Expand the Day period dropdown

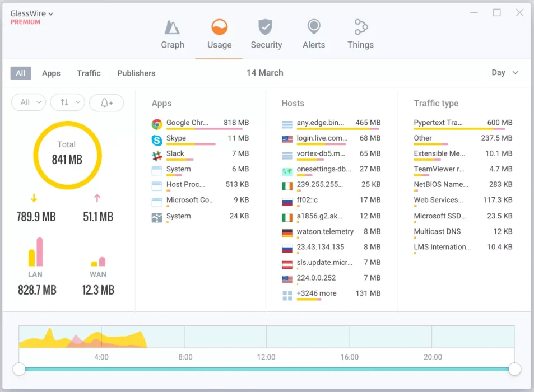[505, 72]
